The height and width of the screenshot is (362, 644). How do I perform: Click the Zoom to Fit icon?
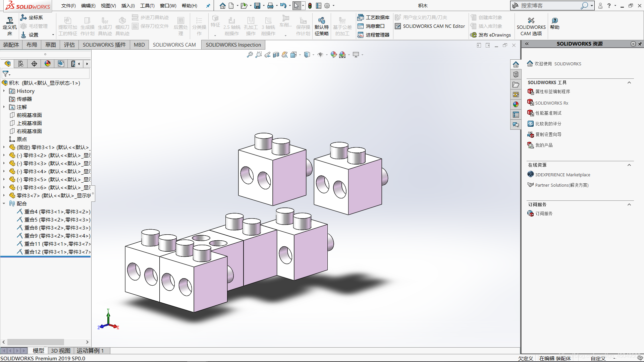[x=250, y=55]
